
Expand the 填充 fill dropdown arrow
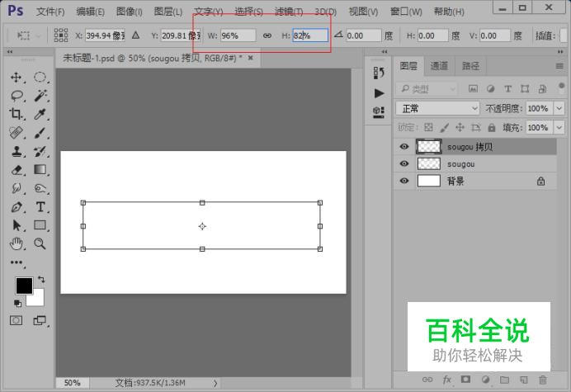[557, 128]
